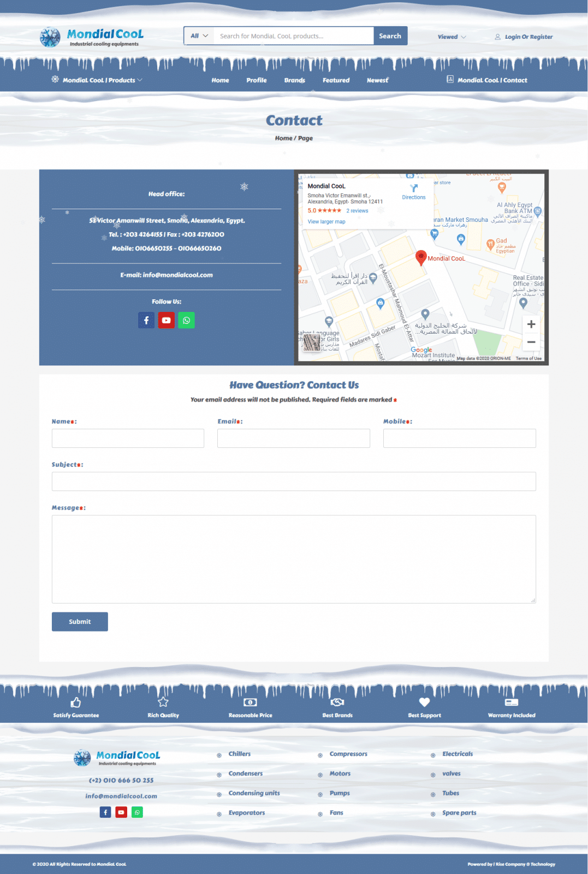Open the Evaporators footer category
Image resolution: width=588 pixels, height=874 pixels.
tap(247, 813)
